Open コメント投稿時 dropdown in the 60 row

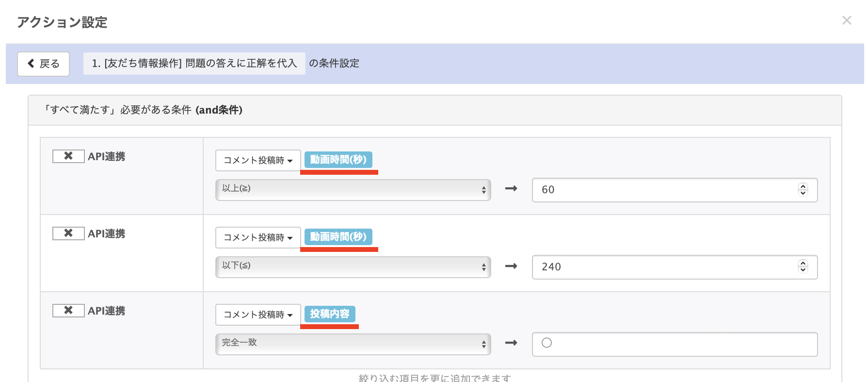[x=258, y=160]
